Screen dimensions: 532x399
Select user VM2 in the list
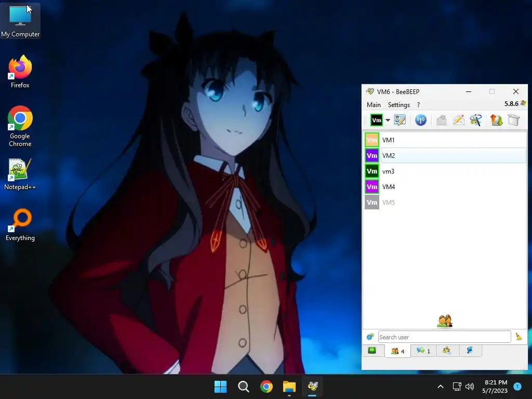pos(445,155)
